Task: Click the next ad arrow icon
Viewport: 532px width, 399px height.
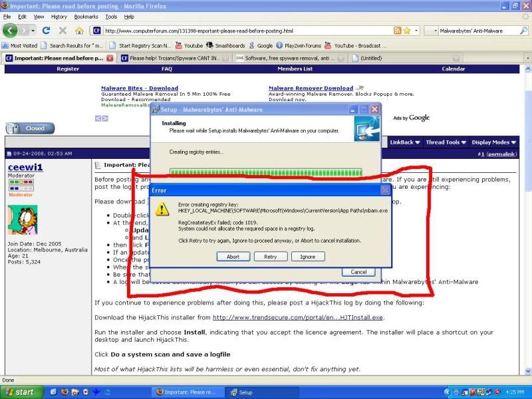Action: click(x=105, y=118)
